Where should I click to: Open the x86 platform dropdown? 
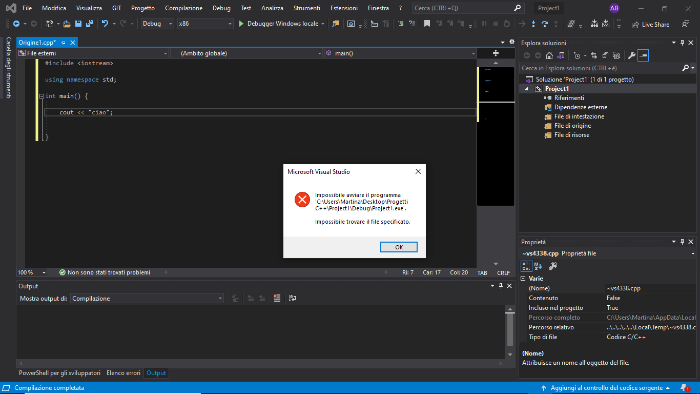pyautogui.click(x=205, y=24)
